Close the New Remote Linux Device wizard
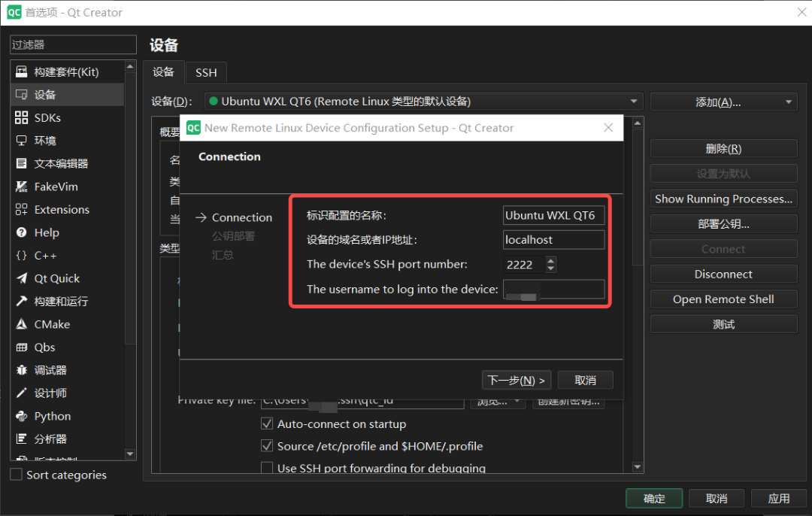 [x=608, y=127]
